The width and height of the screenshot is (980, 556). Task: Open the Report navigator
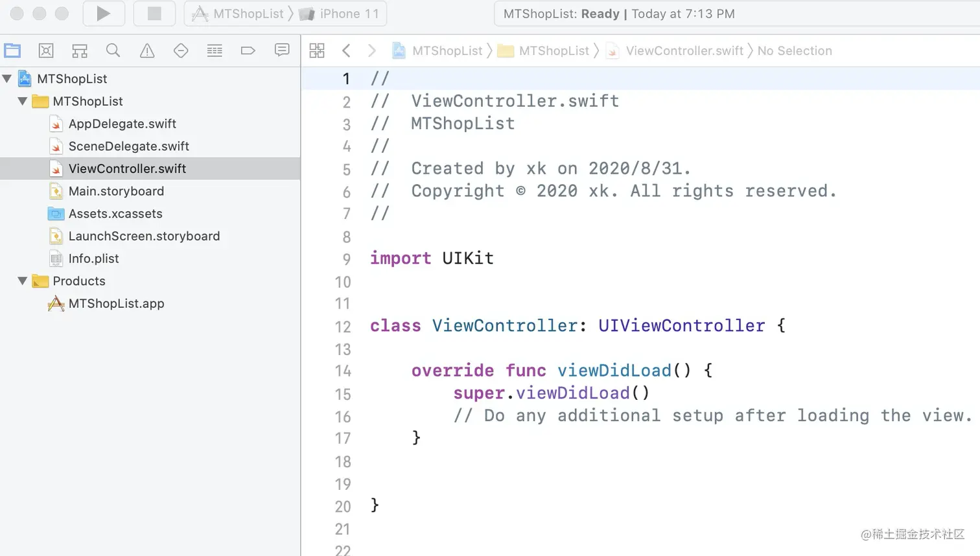pyautogui.click(x=282, y=51)
